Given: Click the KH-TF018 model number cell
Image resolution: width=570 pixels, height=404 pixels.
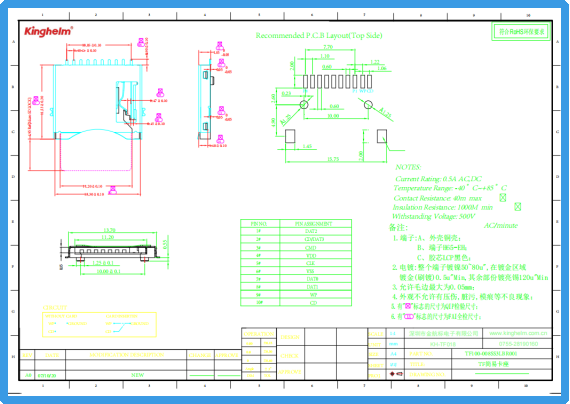Looking at the screenshot, I should coord(442,344).
